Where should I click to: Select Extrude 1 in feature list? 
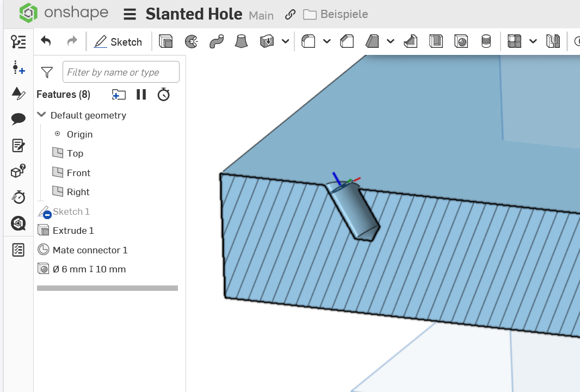click(x=73, y=231)
